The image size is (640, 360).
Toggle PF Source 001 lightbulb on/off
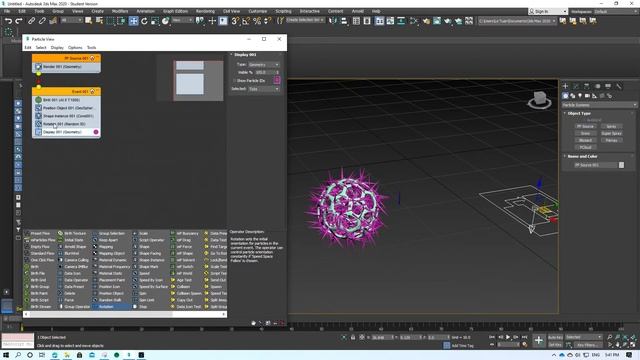click(x=92, y=58)
